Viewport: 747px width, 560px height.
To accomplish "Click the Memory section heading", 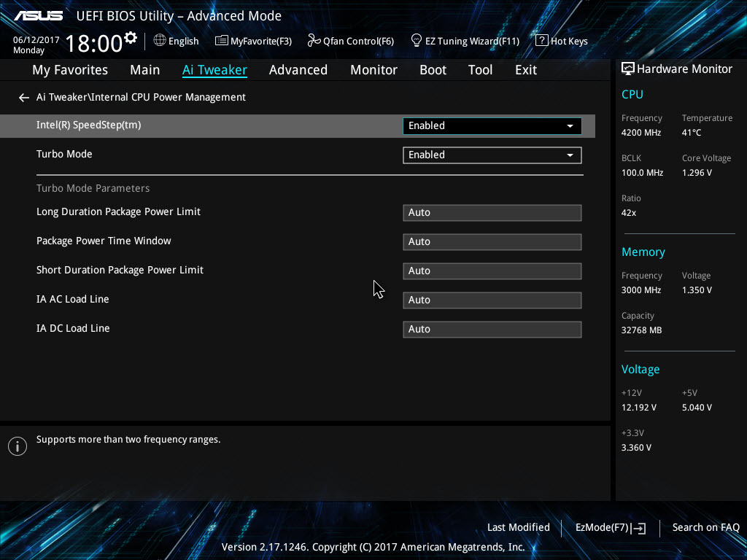I will tap(643, 252).
